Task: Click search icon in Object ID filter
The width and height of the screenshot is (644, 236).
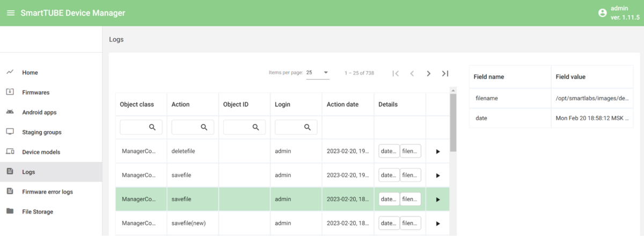Action: (x=255, y=127)
